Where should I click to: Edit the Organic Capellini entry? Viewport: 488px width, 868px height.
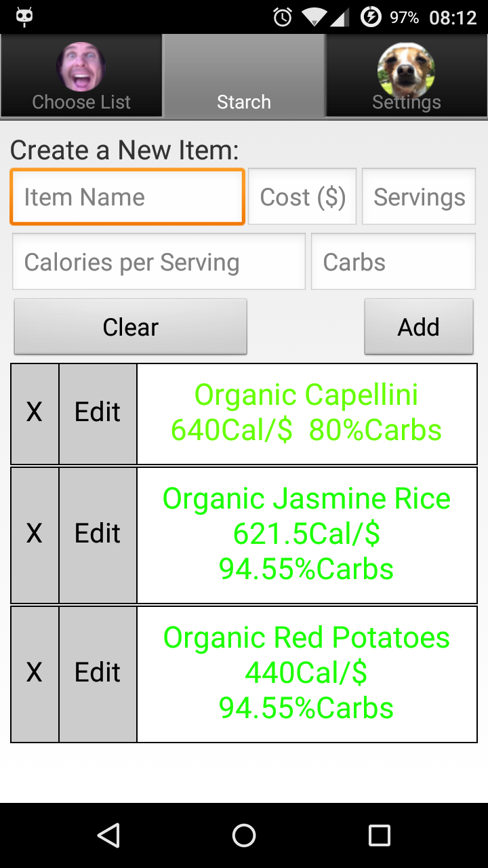coord(98,413)
